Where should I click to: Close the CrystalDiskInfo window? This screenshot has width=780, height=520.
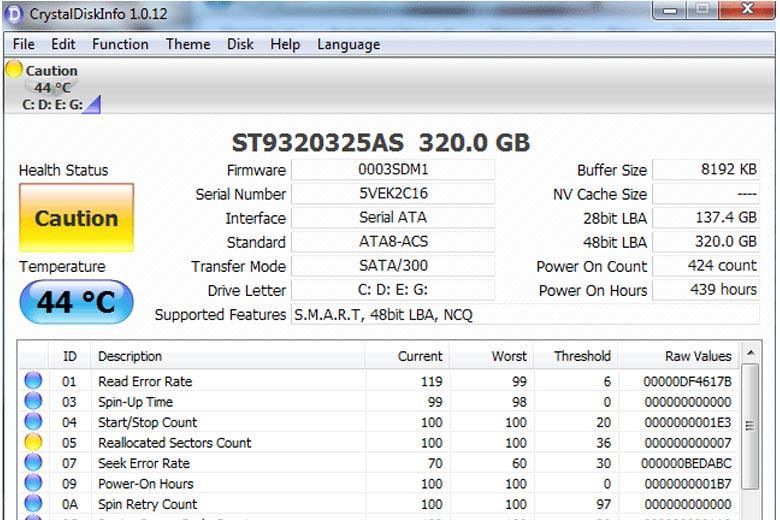click(x=747, y=10)
